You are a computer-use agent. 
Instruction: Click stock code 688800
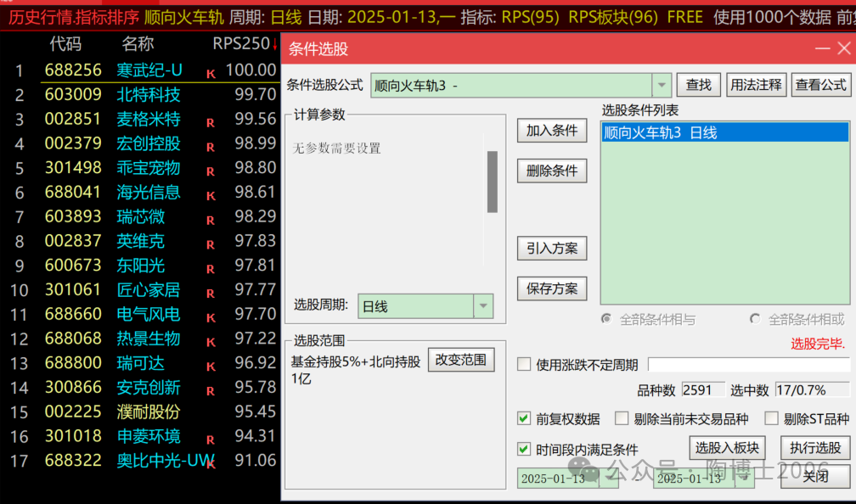[x=73, y=363]
